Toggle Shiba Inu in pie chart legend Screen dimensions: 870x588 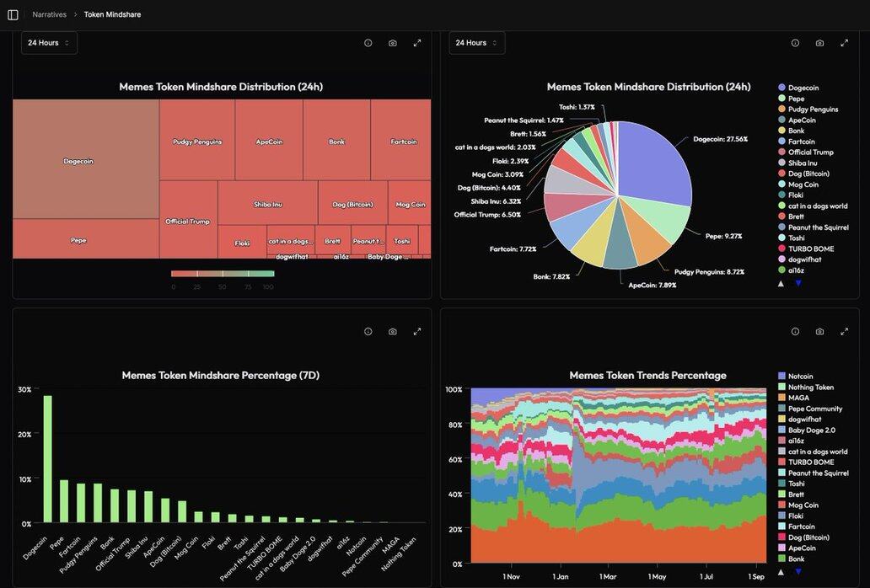[797, 163]
